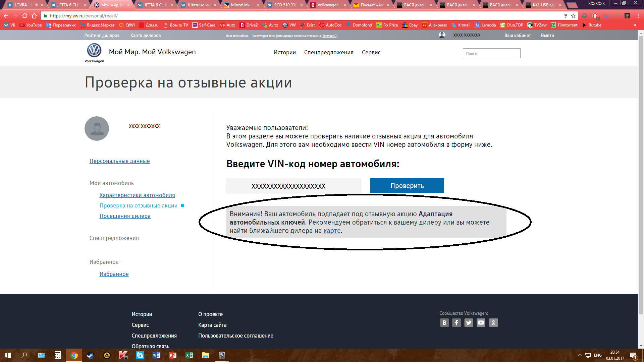Reload the page with the refresh icon
This screenshot has height=362, width=644.
25,16
